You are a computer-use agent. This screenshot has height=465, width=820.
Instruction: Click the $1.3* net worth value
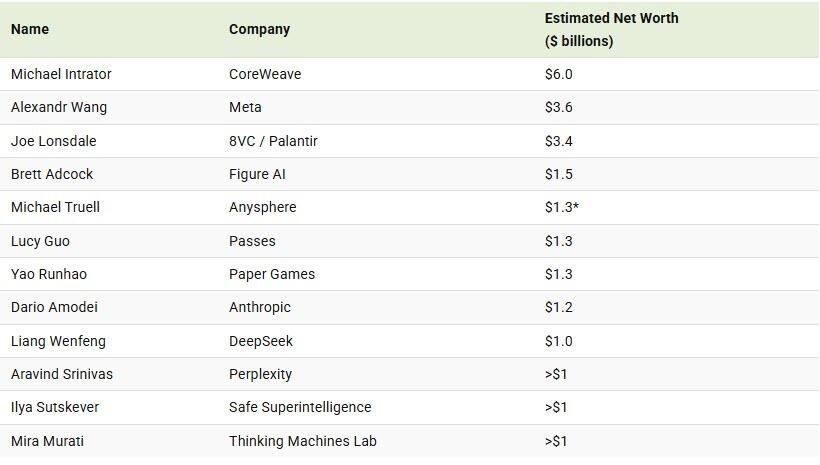point(562,207)
